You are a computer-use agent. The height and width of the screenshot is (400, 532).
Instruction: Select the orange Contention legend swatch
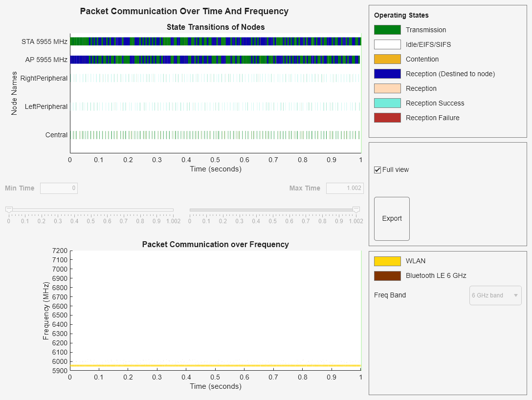point(386,59)
